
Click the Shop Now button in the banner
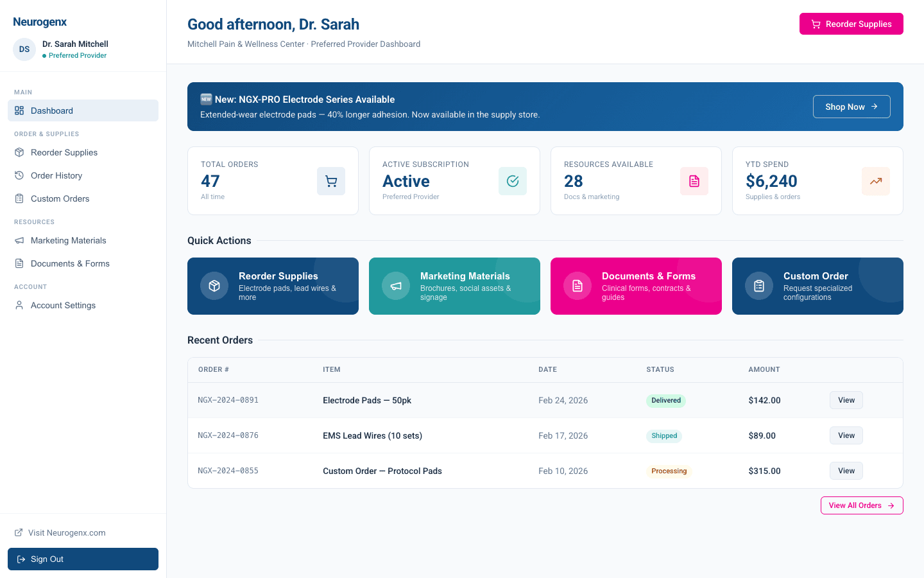pyautogui.click(x=851, y=107)
